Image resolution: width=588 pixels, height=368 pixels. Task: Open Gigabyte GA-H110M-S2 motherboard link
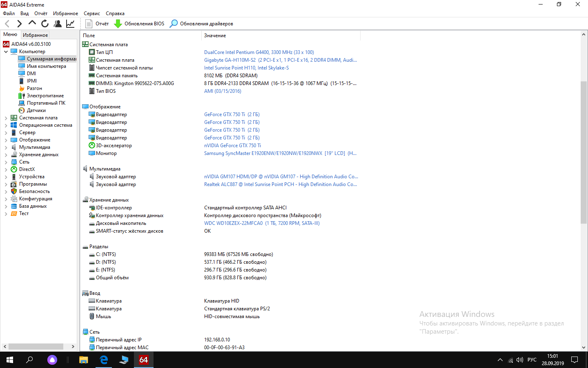pyautogui.click(x=281, y=60)
